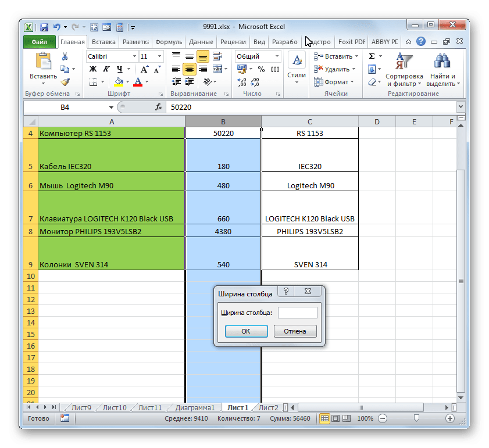Image resolution: width=489 pixels, height=448 pixels.
Task: Open the Общий number format dropdown
Action: (x=277, y=56)
